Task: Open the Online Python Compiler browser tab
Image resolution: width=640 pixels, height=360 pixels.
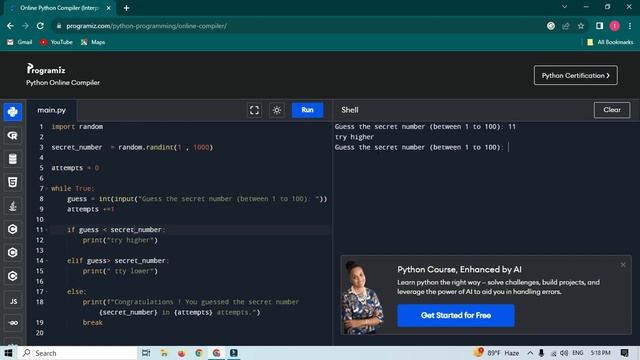Action: point(59,8)
